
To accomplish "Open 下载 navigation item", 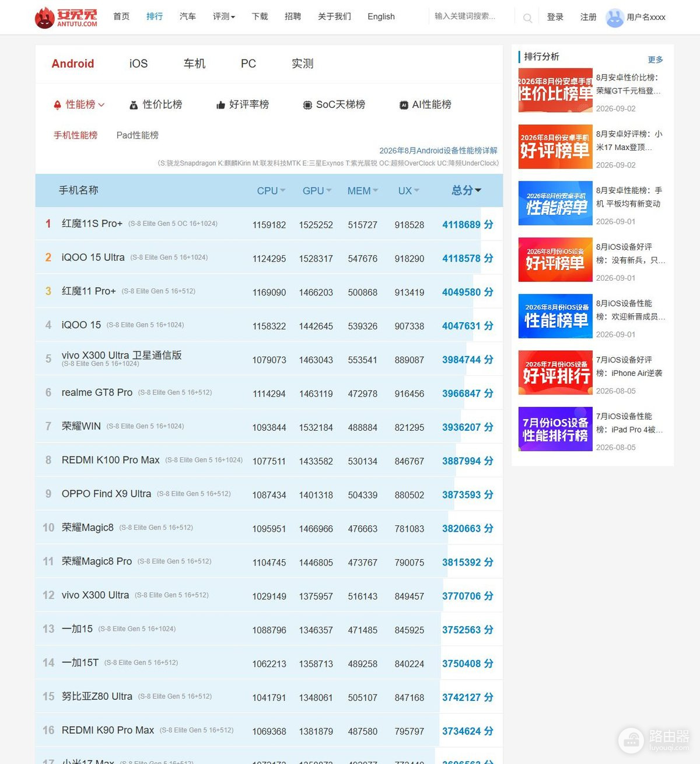I will click(260, 16).
